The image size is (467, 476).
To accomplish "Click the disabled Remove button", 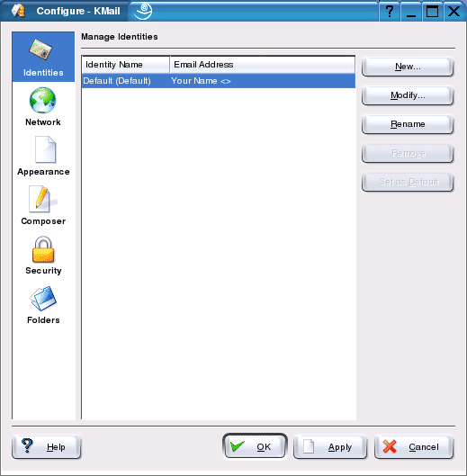I will tap(408, 153).
